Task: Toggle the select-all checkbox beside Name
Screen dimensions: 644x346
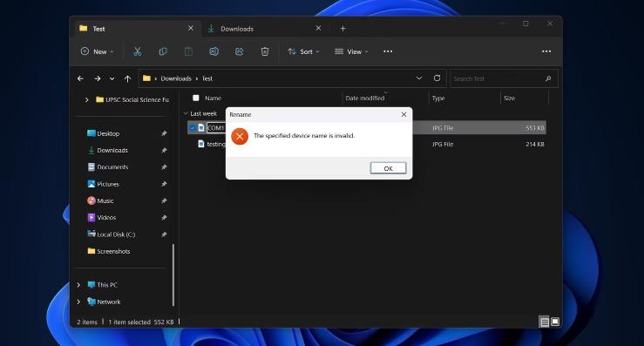Action: pyautogui.click(x=196, y=98)
